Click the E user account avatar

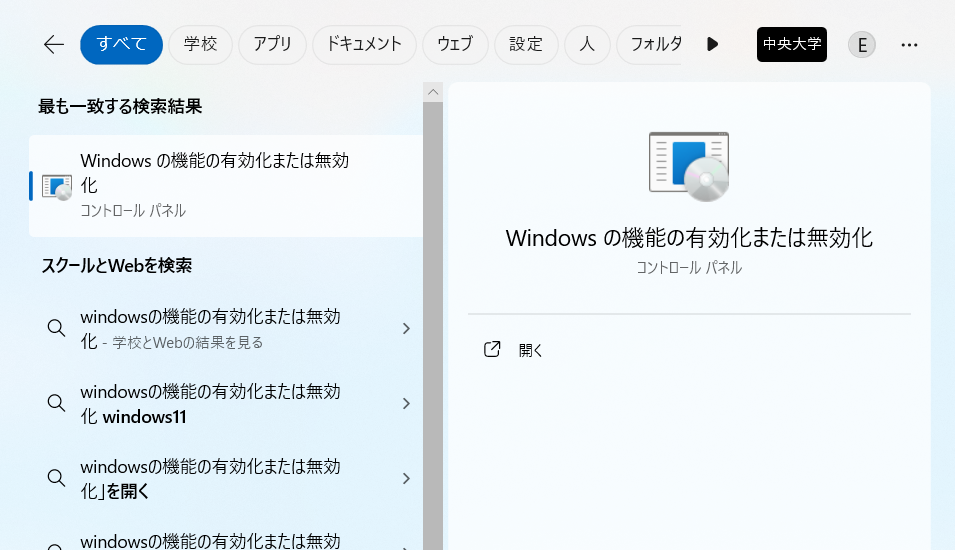(x=862, y=44)
